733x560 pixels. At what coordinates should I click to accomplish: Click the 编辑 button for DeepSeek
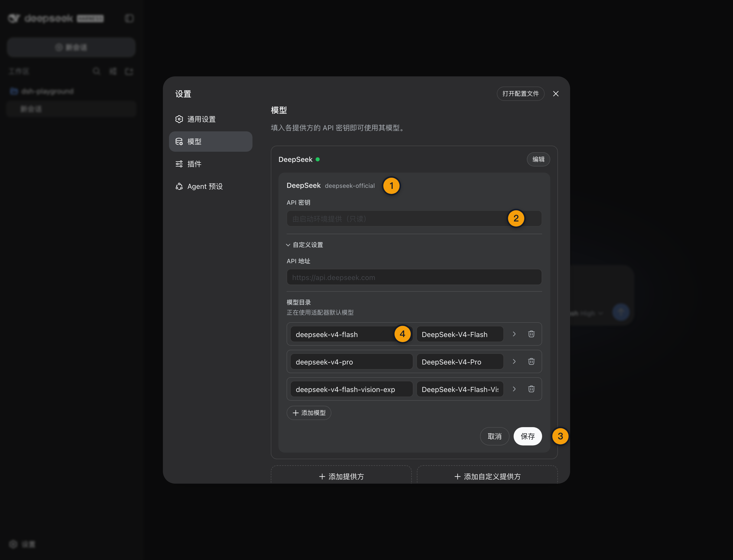click(538, 159)
